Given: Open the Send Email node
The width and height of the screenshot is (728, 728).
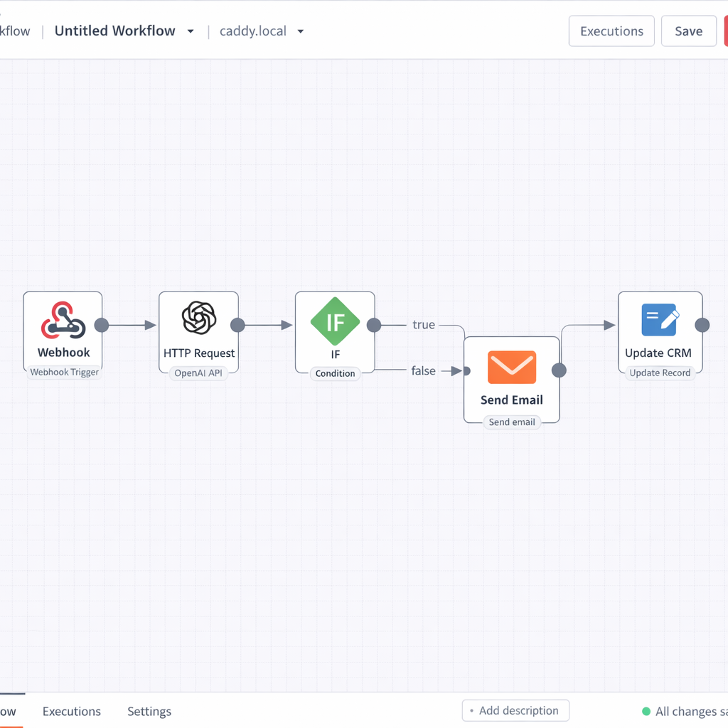Looking at the screenshot, I should [511, 368].
